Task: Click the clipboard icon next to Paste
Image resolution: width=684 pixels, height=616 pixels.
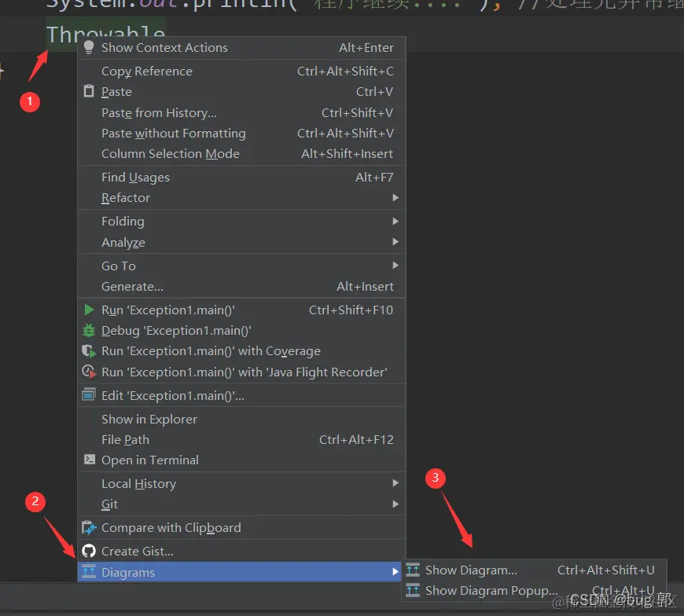Action: click(89, 91)
